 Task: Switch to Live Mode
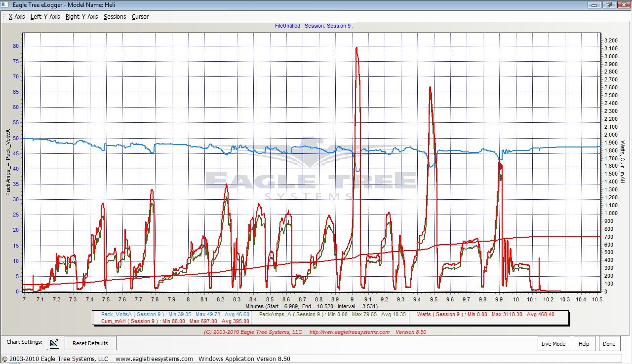pyautogui.click(x=553, y=344)
